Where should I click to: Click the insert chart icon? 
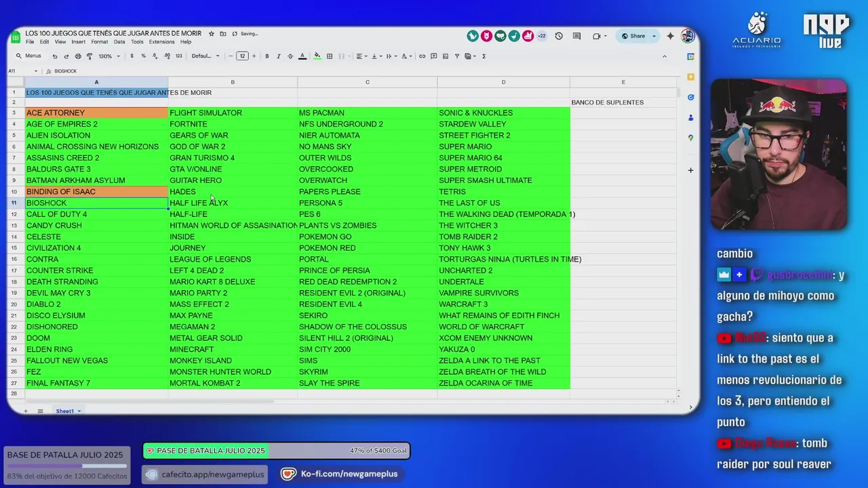(446, 56)
